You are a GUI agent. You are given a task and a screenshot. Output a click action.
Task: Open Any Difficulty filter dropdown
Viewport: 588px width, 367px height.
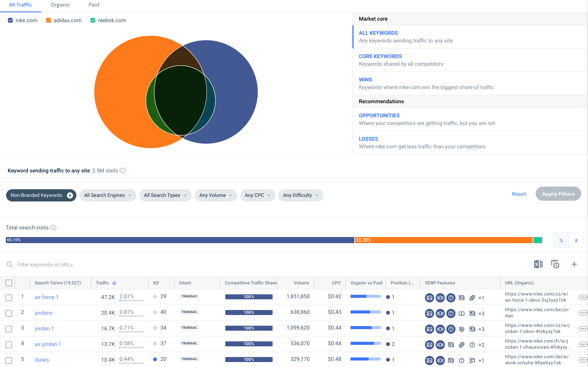(301, 195)
